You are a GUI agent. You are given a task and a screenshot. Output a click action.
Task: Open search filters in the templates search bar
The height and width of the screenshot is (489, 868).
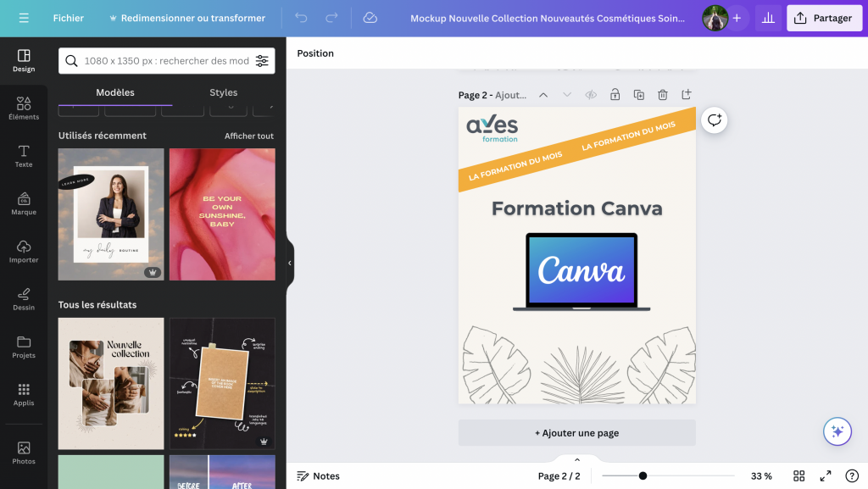pyautogui.click(x=263, y=61)
